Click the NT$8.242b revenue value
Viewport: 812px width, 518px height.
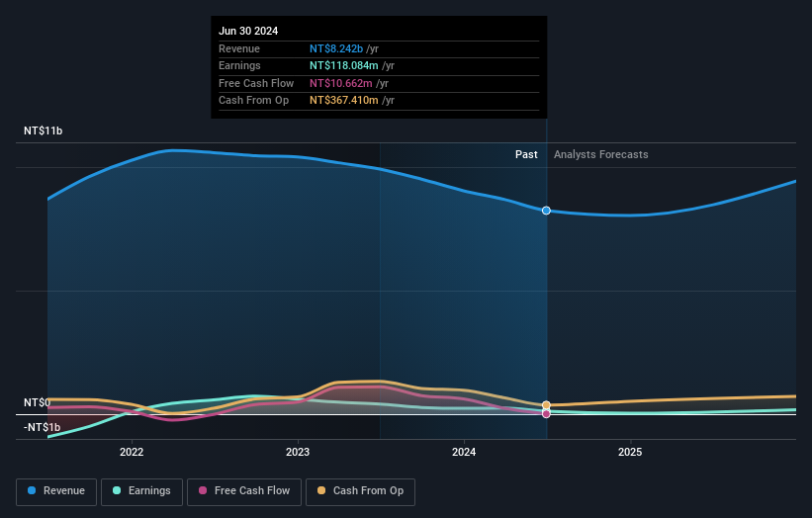(x=336, y=48)
